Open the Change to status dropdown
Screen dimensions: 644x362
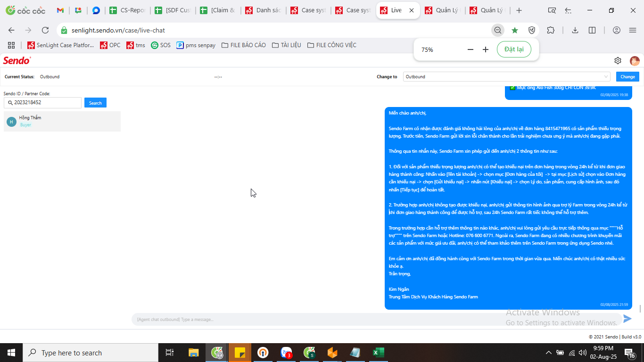click(x=507, y=77)
